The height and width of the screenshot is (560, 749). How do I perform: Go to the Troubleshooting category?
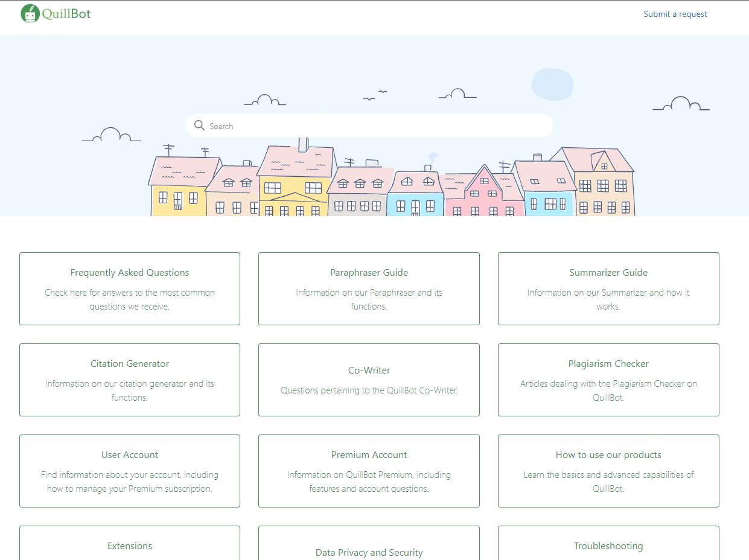pyautogui.click(x=608, y=545)
